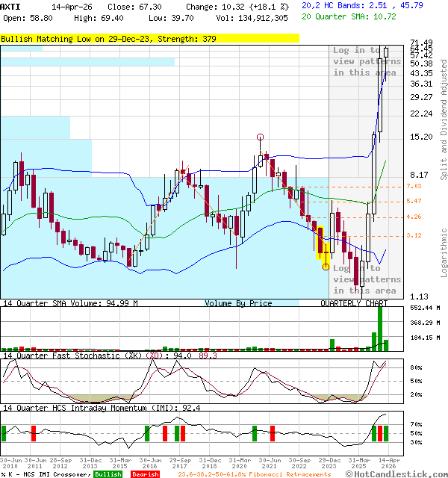This screenshot has height=478, width=448.
Task: Click the latest white candlestick at chart top
Action: pos(386,52)
